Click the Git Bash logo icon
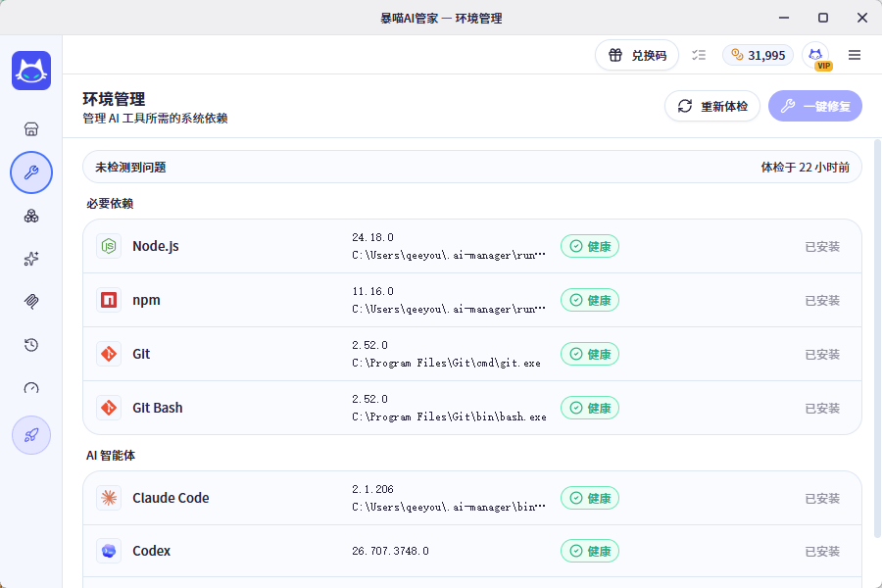Image resolution: width=882 pixels, height=588 pixels. [109, 408]
